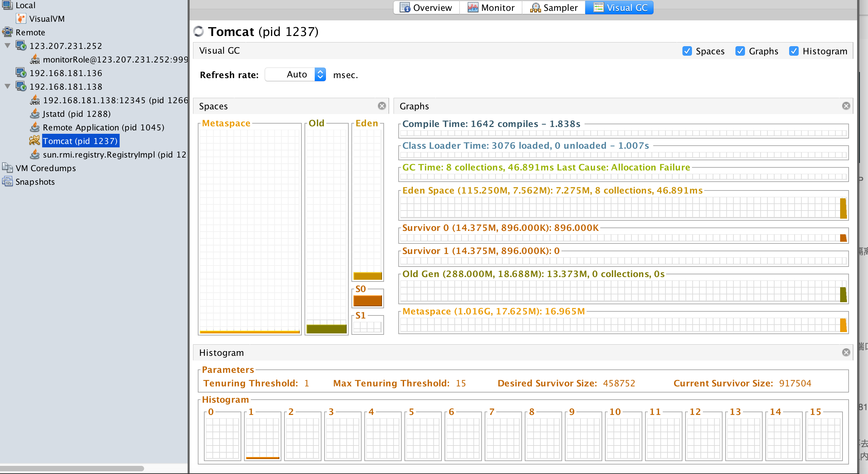The width and height of the screenshot is (868, 474).
Task: Collapse the 192.168.181.138 host node
Action: point(7,86)
